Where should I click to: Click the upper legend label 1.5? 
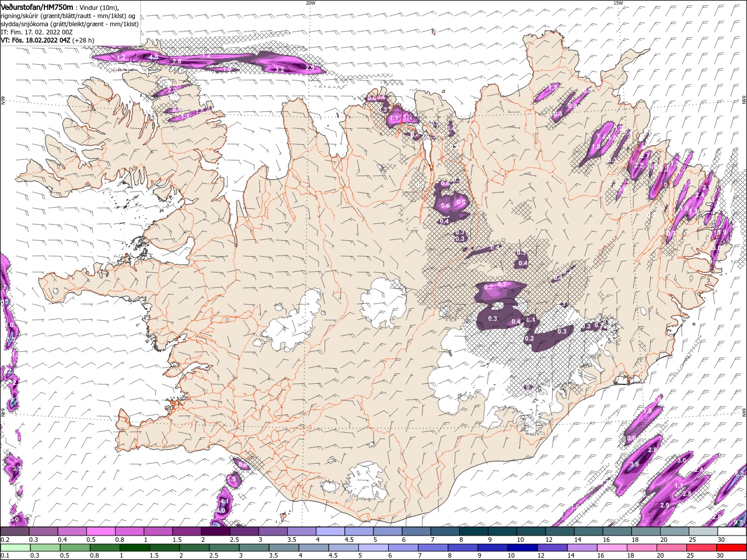point(177,540)
